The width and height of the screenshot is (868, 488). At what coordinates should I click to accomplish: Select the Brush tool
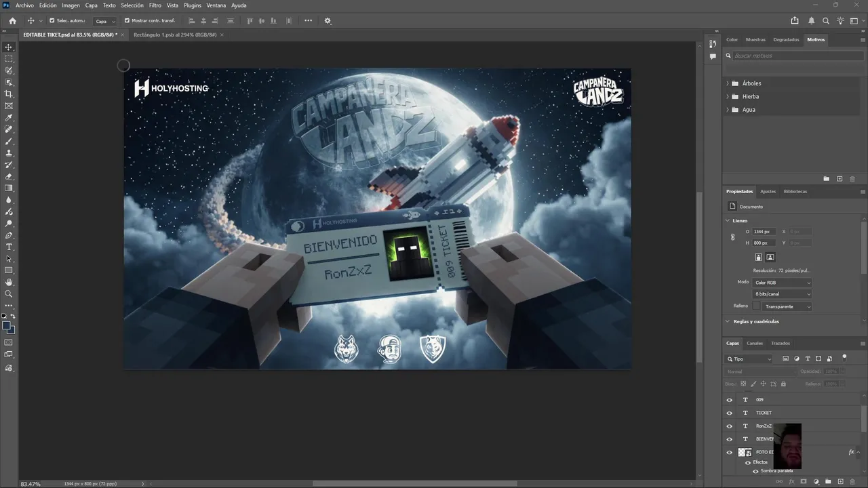[x=9, y=141]
